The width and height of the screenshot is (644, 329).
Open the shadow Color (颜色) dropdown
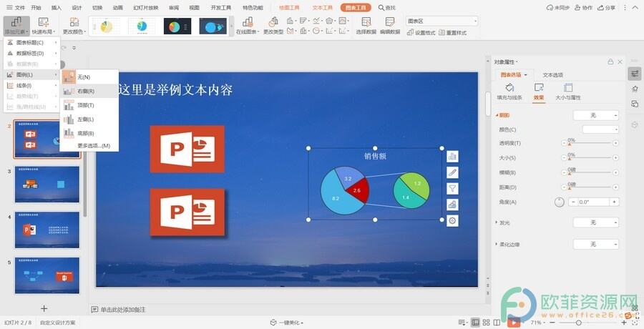[x=600, y=129]
